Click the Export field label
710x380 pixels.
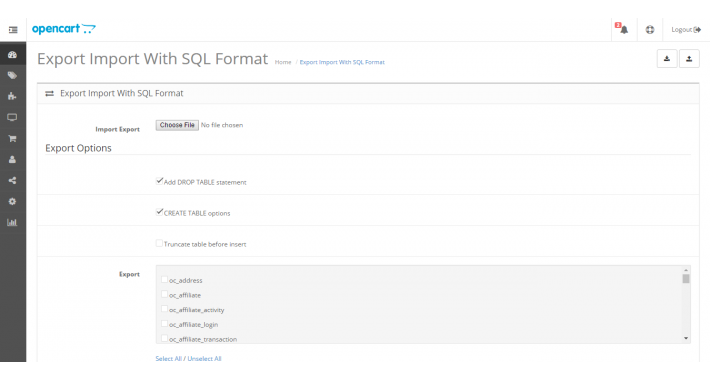pyautogui.click(x=130, y=274)
